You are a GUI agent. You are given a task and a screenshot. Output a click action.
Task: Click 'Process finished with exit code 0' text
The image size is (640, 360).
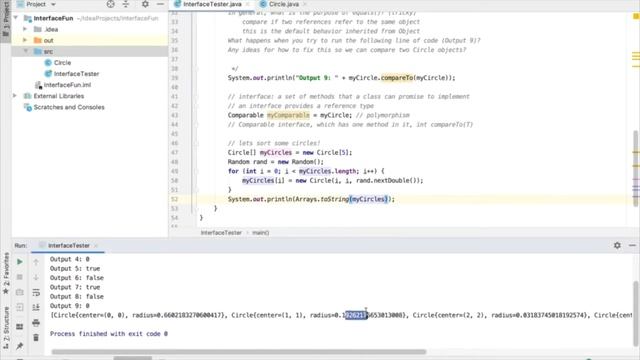[x=109, y=334]
